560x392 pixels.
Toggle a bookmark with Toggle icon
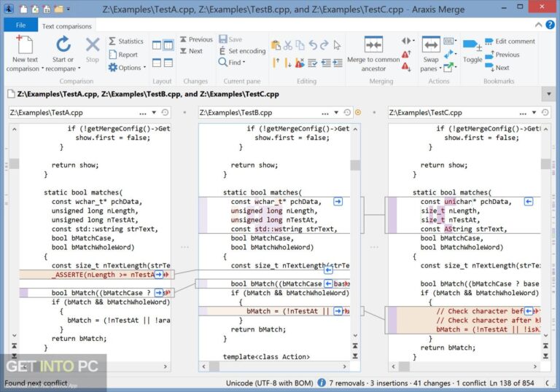(472, 45)
